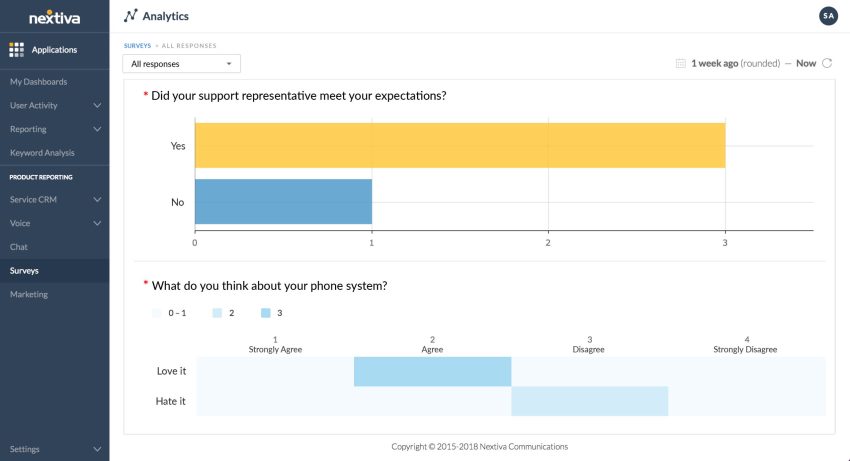Click the Applications grid icon
850x461 pixels.
pos(17,50)
